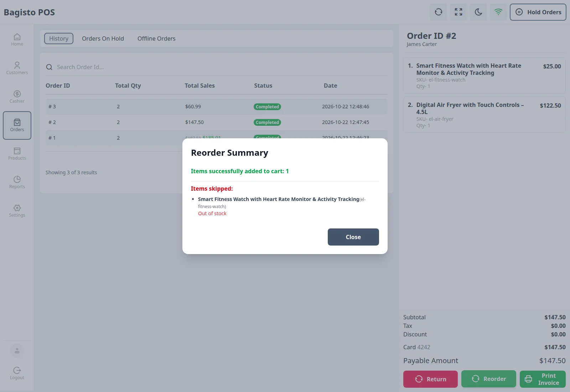Image resolution: width=570 pixels, height=392 pixels.
Task: Open Hold Orders button
Action: coord(538,12)
